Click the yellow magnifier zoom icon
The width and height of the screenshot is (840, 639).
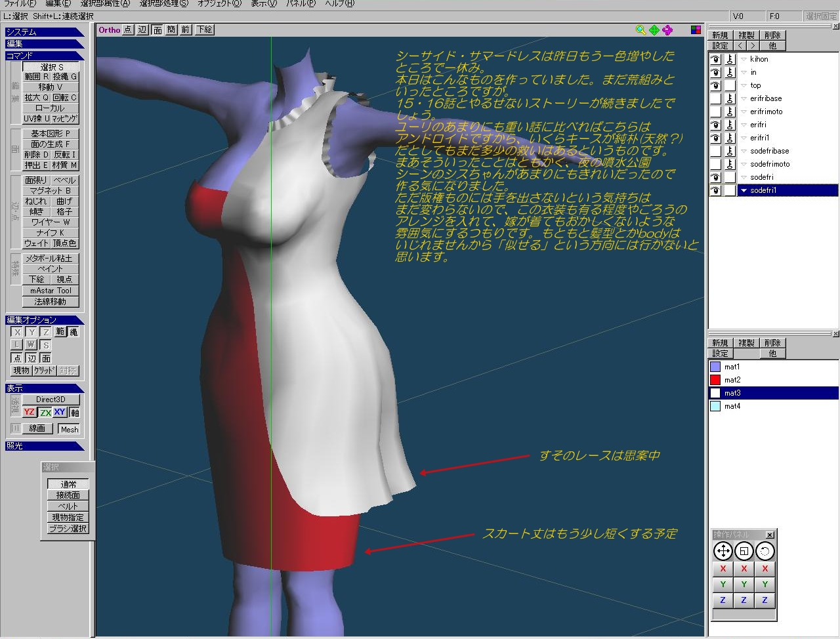(x=640, y=30)
